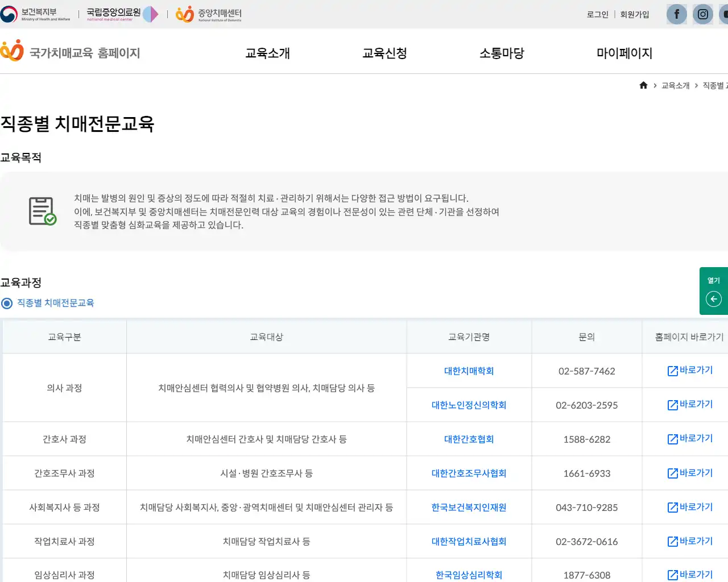The height and width of the screenshot is (582, 728).
Task: Click the 회원가입 link
Action: pos(635,14)
